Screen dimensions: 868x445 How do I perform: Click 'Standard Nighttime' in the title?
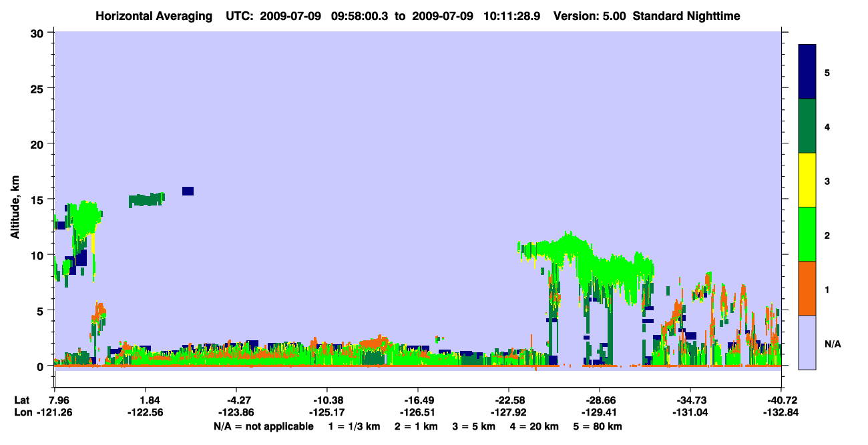(687, 15)
